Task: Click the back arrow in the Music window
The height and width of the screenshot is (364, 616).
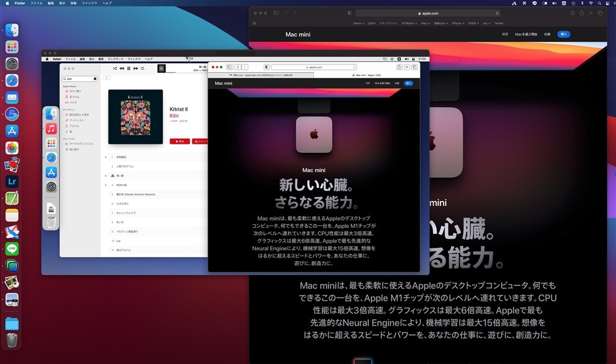Action: (107, 78)
